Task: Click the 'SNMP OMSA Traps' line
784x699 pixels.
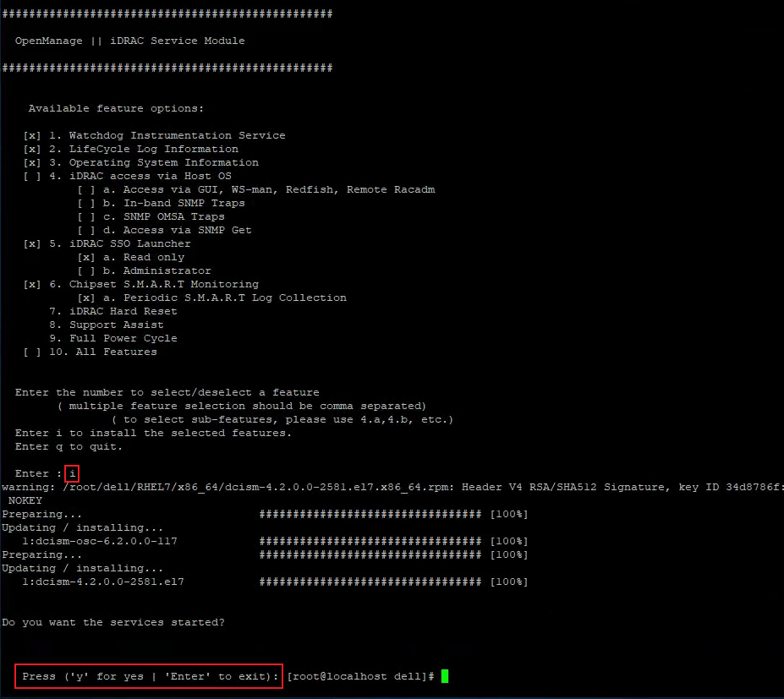Action: point(164,216)
